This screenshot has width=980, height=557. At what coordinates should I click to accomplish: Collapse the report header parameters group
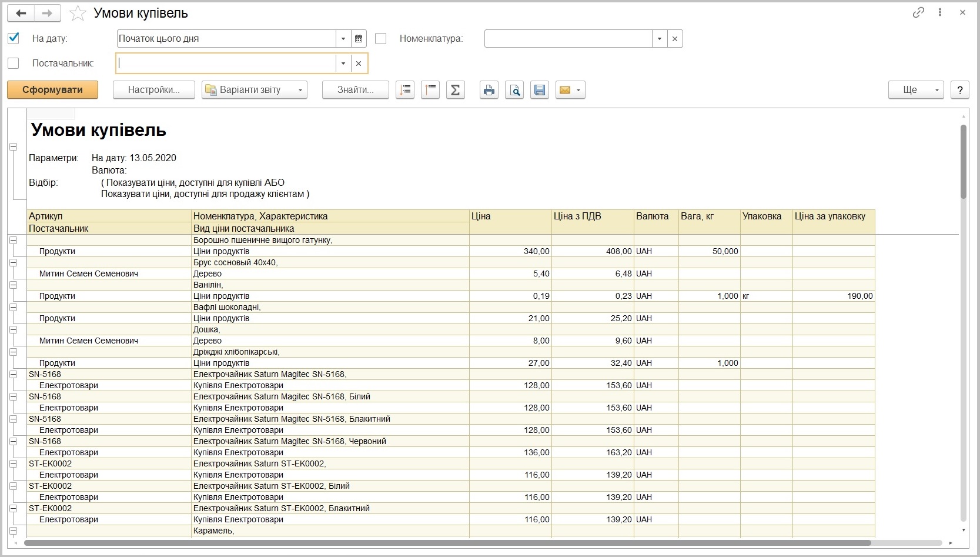click(x=13, y=147)
